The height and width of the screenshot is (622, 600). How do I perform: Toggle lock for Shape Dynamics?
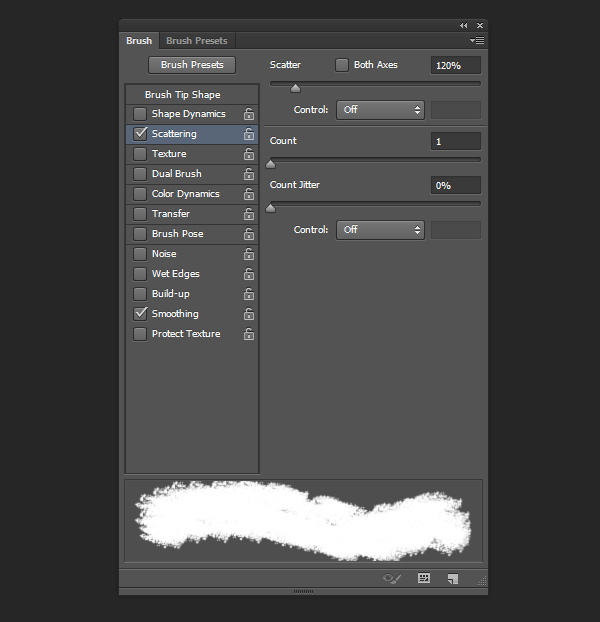[249, 114]
